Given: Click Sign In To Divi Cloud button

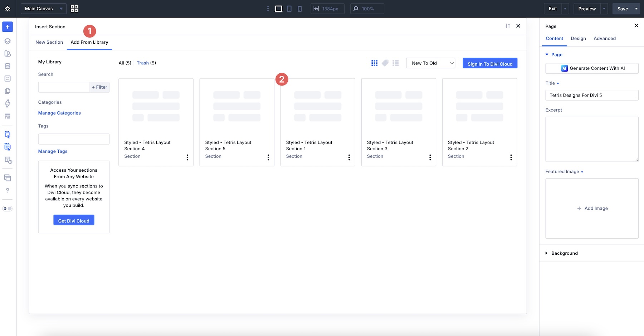Looking at the screenshot, I should tap(490, 63).
